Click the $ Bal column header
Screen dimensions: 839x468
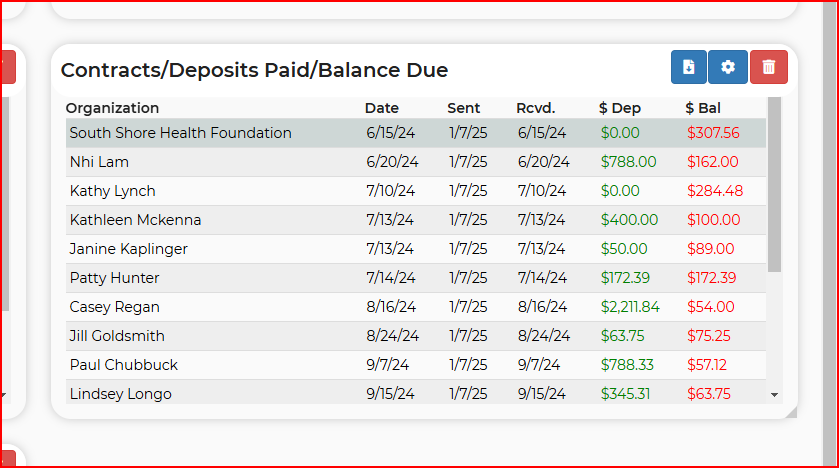tap(703, 108)
